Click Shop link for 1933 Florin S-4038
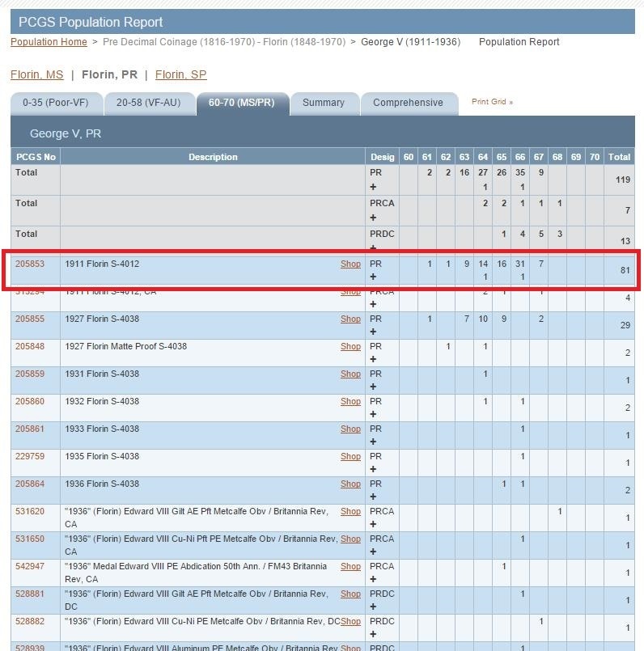Image resolution: width=644 pixels, height=651 pixels. 350,429
